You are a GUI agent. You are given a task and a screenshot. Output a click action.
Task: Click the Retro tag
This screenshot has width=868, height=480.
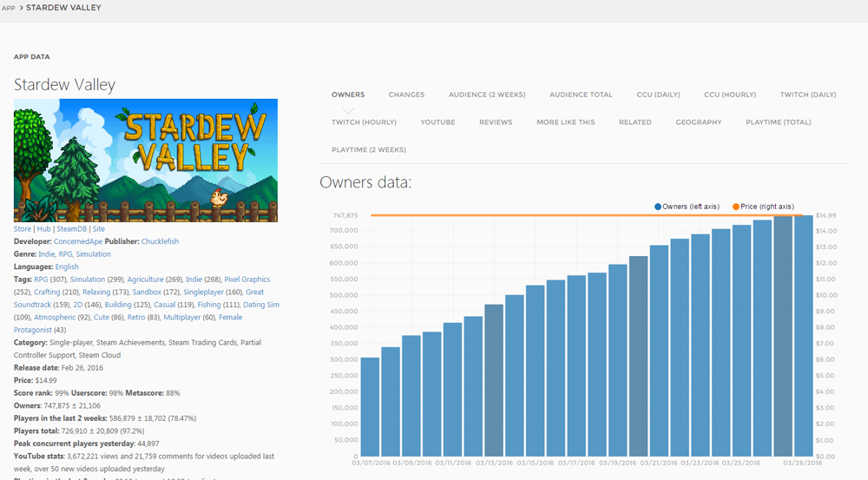[136, 318]
